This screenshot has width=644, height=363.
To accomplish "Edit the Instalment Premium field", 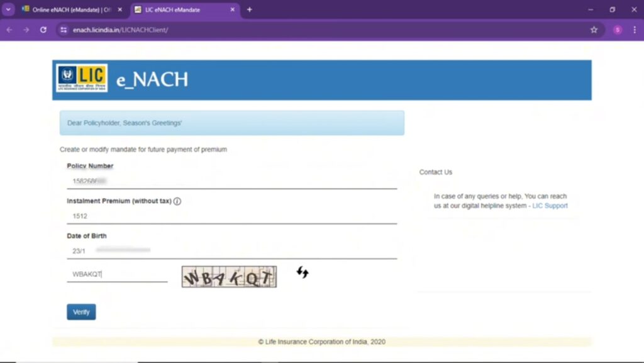I will click(232, 216).
